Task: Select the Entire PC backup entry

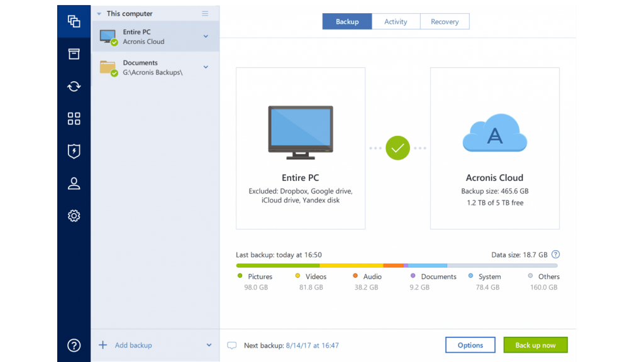Action: 155,36
